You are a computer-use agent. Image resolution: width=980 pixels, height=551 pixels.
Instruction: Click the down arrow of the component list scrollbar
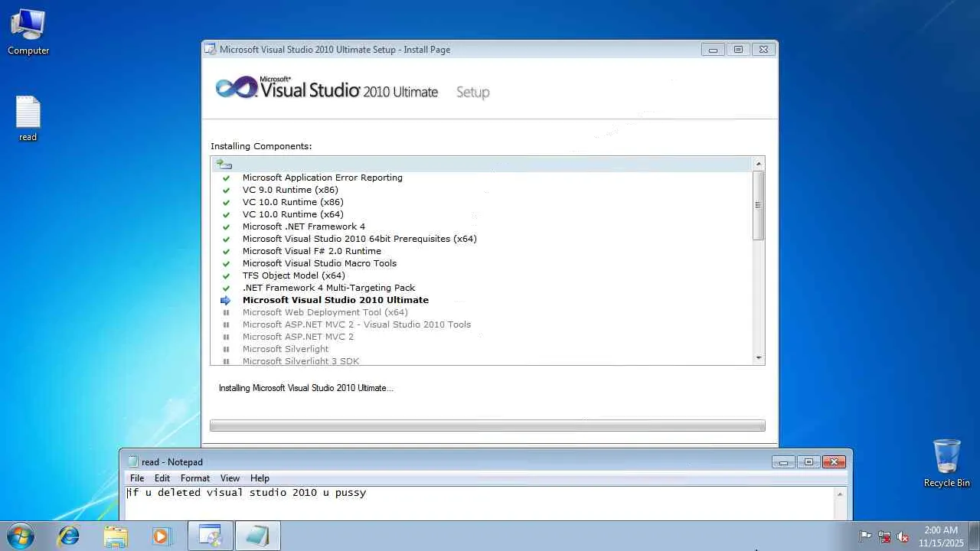pyautogui.click(x=759, y=357)
